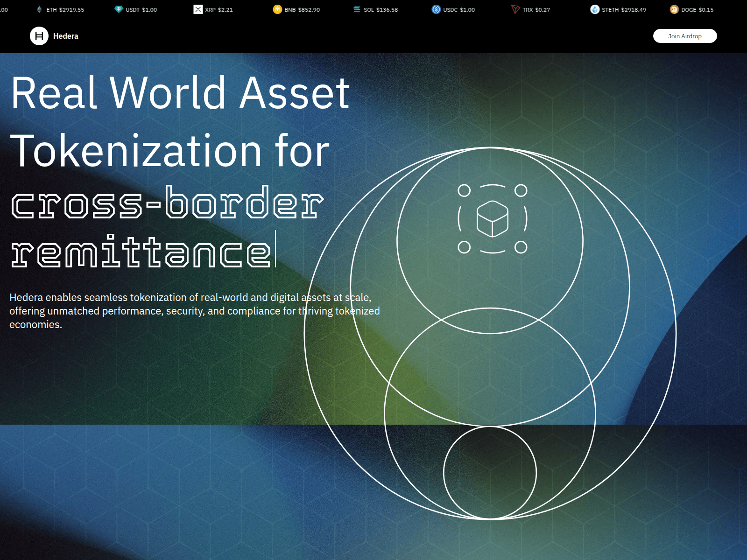Select the BNB $852.90 price text

302,10
